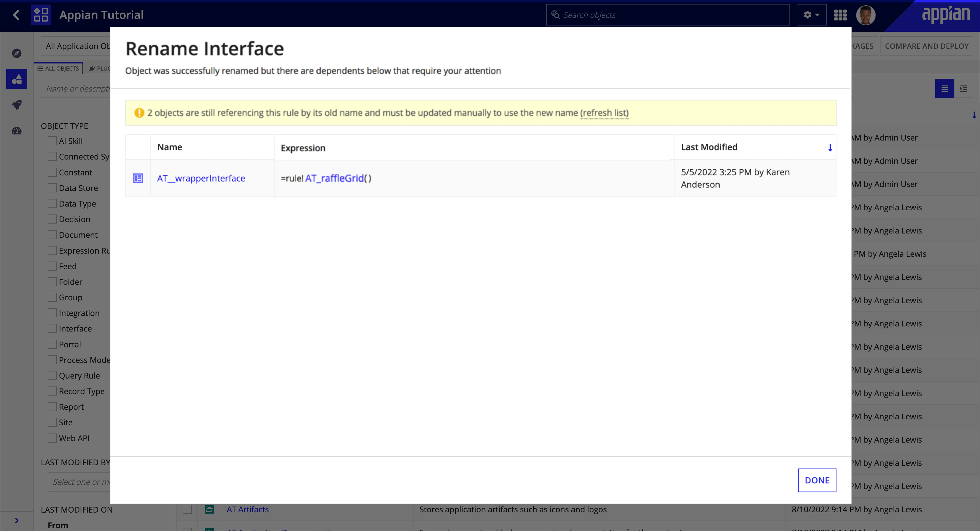
Task: Toggle the Interface checkbox filter
Action: [52, 328]
